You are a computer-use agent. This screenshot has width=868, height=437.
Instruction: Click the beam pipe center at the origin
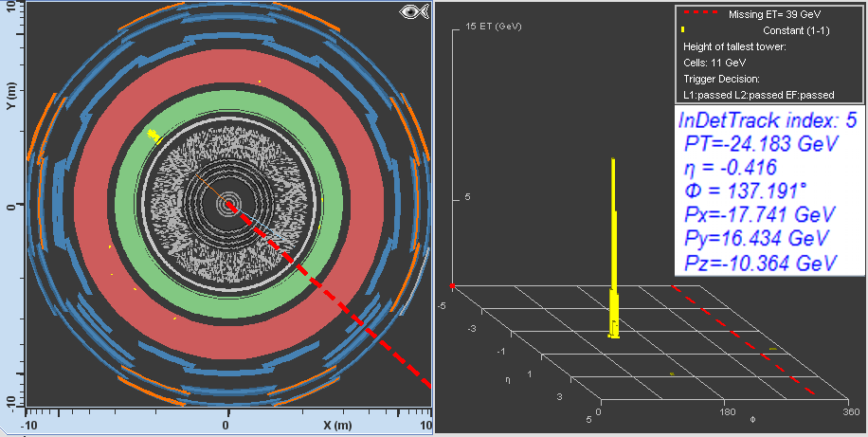[227, 204]
